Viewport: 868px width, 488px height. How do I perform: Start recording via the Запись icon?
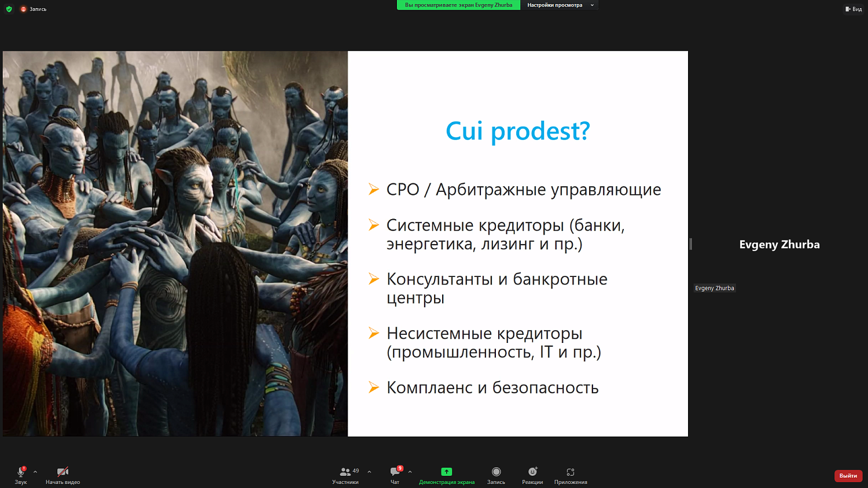click(496, 473)
